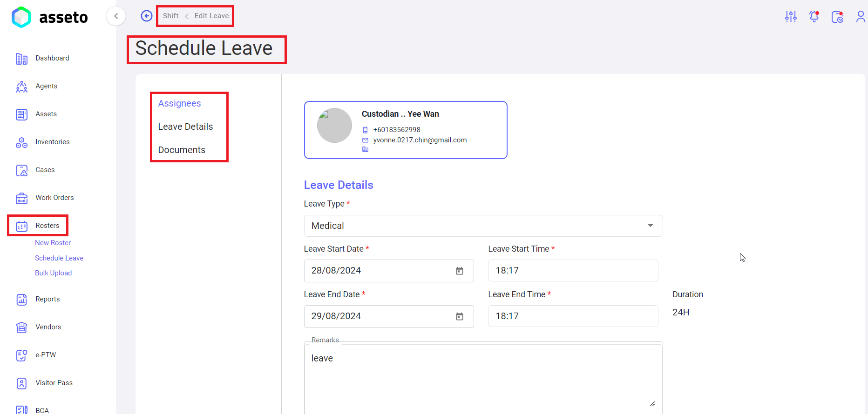Click the BCA sidebar icon

tap(21, 409)
